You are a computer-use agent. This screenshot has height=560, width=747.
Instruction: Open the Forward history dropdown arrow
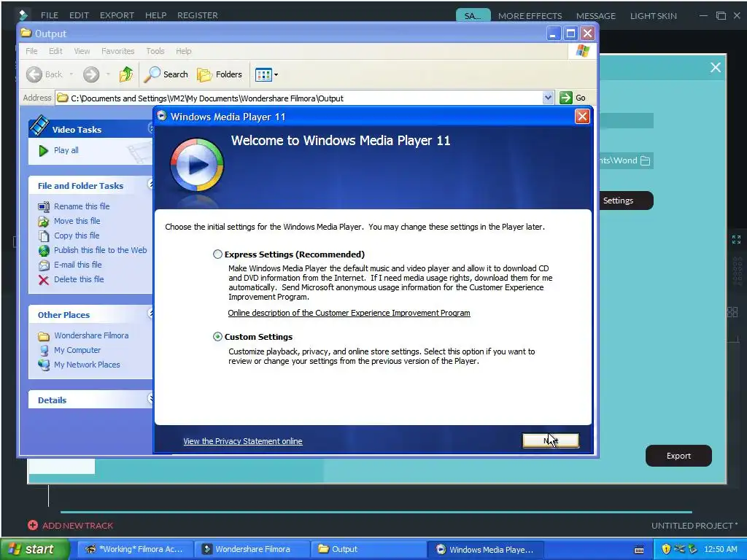click(108, 74)
